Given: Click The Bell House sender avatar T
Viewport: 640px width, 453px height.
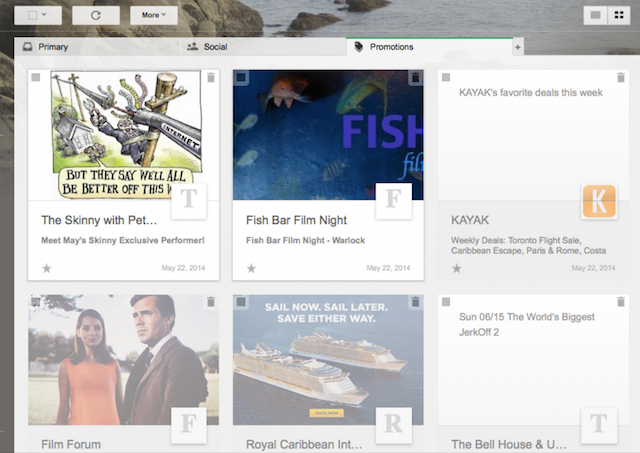Looking at the screenshot, I should (599, 425).
